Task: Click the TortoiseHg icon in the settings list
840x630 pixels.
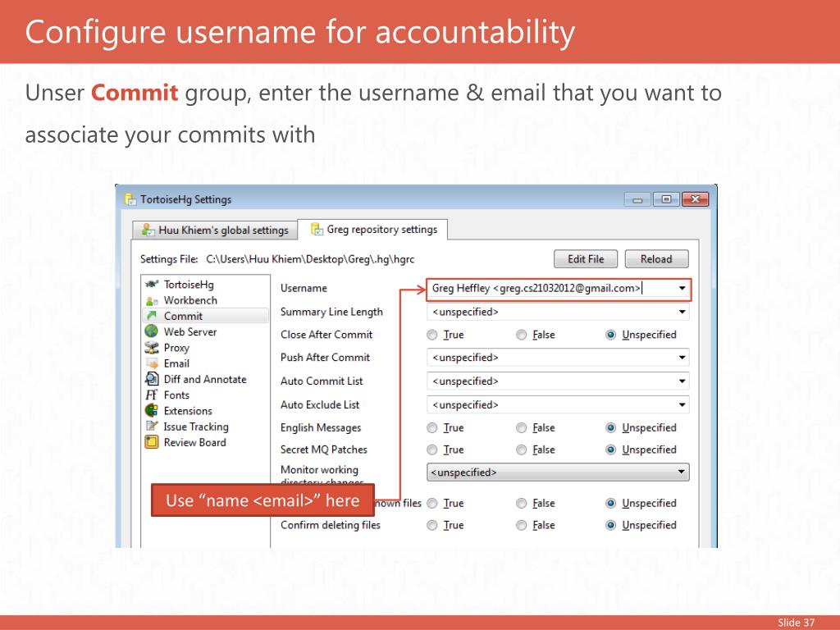Action: 152,284
